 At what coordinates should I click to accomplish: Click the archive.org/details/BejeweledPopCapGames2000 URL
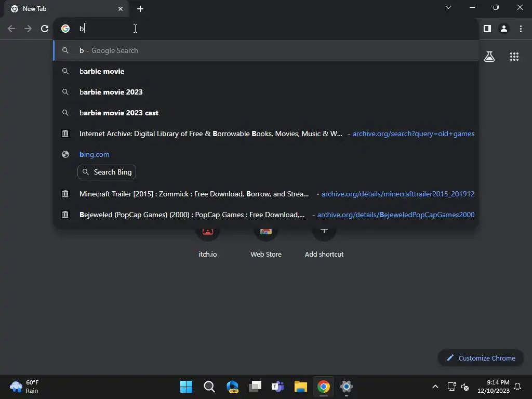[395, 215]
